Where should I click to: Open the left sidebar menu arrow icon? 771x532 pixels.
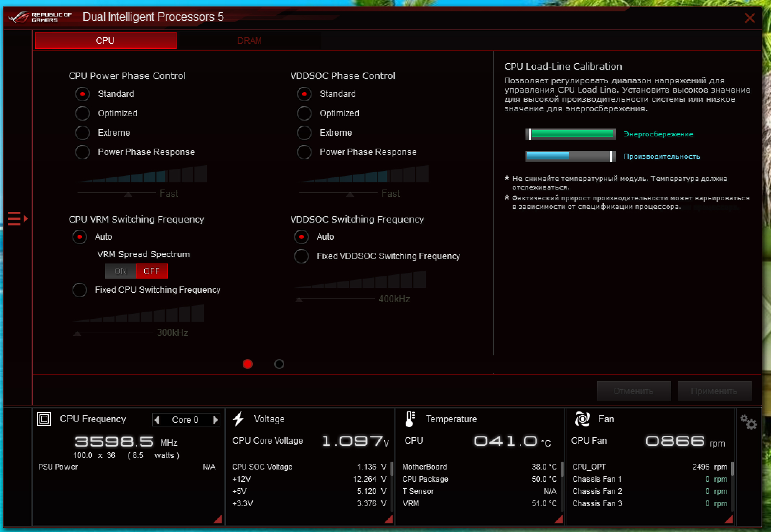(x=17, y=218)
